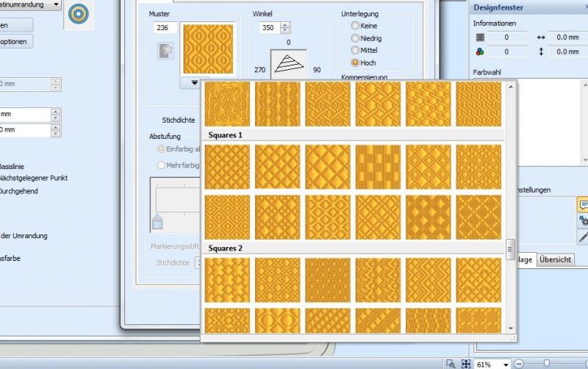Select the first pattern thumbnail under Squares 1
The width and height of the screenshot is (588, 369).
(x=227, y=167)
